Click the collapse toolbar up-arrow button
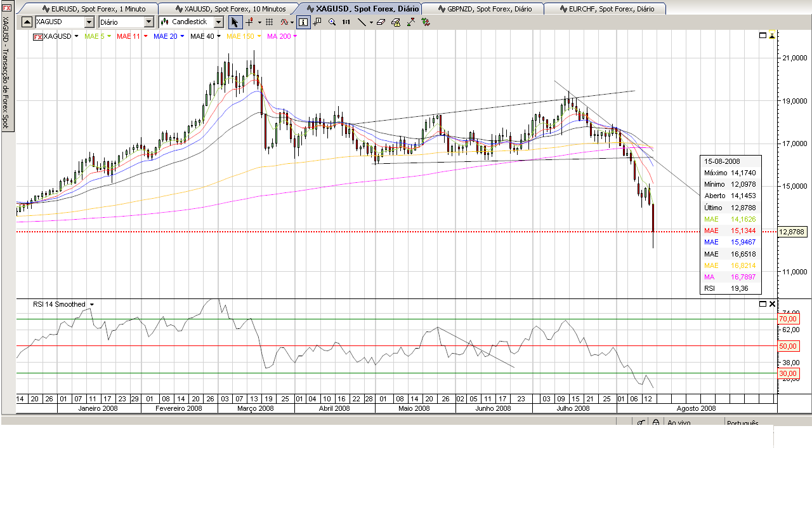Viewport: 812px width, 508px height. [27, 22]
